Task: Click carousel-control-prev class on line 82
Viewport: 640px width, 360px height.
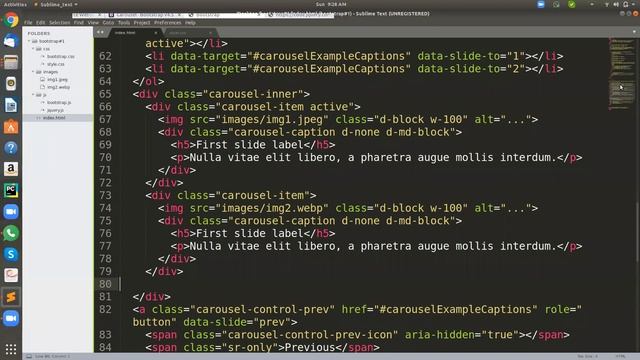Action: 263,309
